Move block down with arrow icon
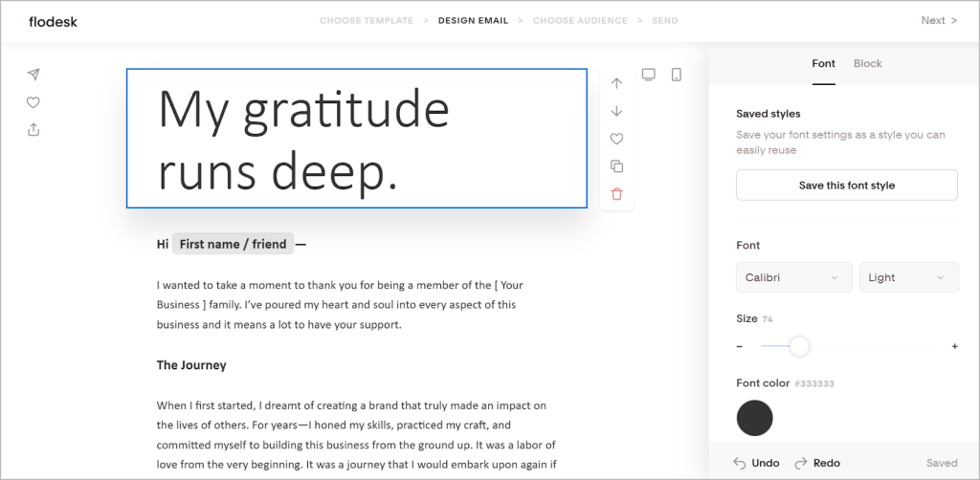The width and height of the screenshot is (980, 480). [616, 111]
